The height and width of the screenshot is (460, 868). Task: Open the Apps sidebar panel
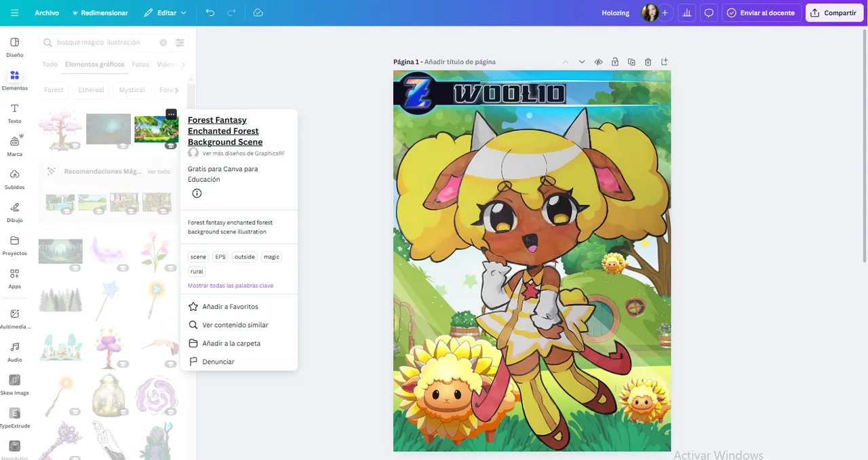tap(14, 278)
